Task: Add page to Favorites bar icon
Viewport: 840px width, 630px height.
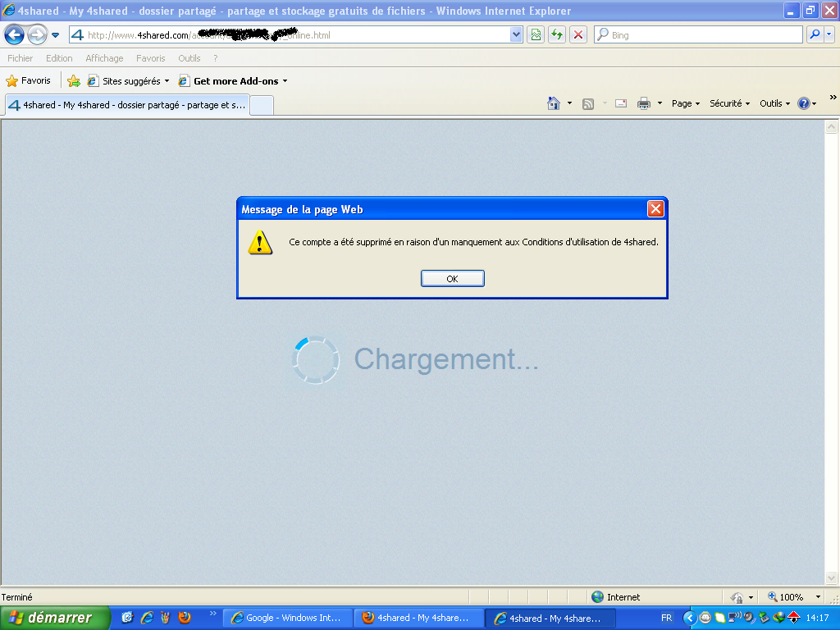Action: 74,81
